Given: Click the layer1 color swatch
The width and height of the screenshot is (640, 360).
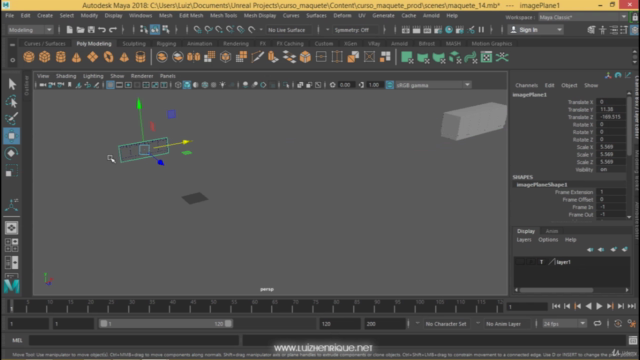Looking at the screenshot, I should 552,262.
